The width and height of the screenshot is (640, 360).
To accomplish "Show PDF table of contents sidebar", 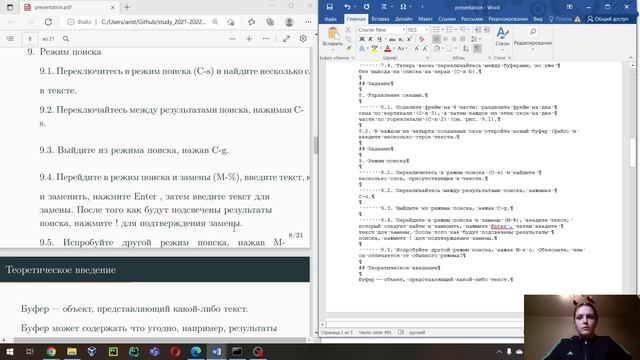I will tap(10, 39).
